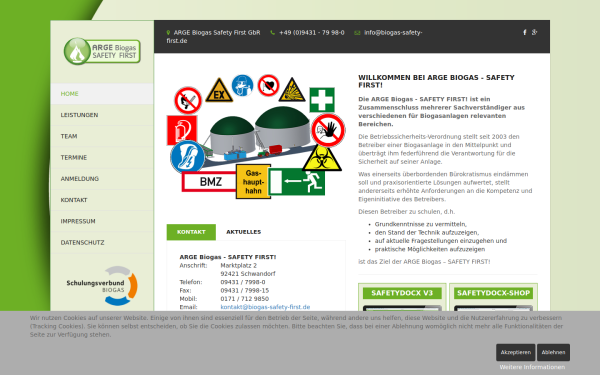
Task: Click the bullet praktische Möglichkeiten aufzuzeigen
Action: (x=430, y=249)
